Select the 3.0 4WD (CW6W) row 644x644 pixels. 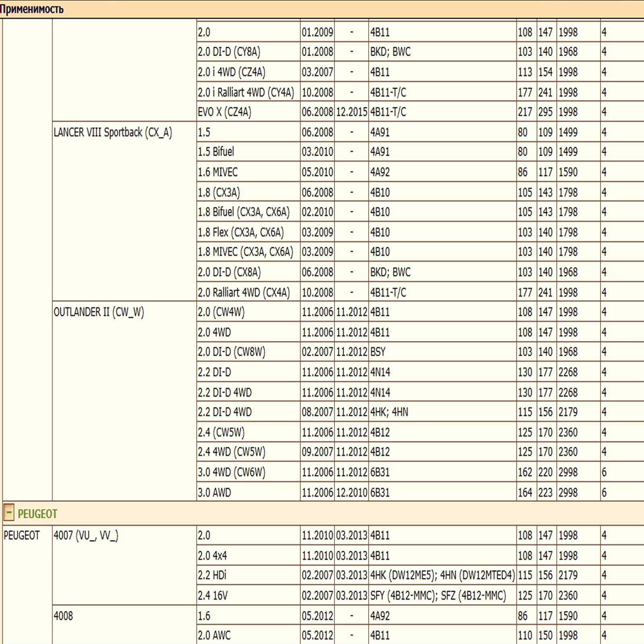[231, 472]
